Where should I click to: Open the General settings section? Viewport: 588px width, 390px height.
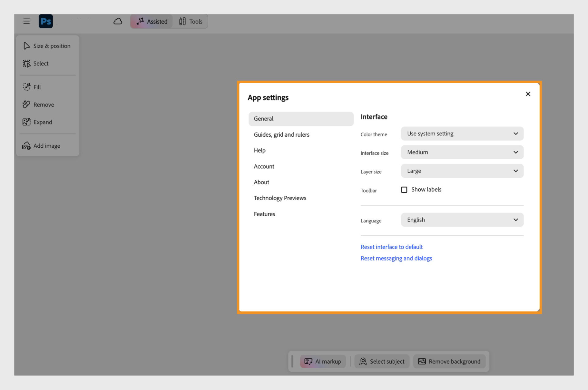point(301,119)
